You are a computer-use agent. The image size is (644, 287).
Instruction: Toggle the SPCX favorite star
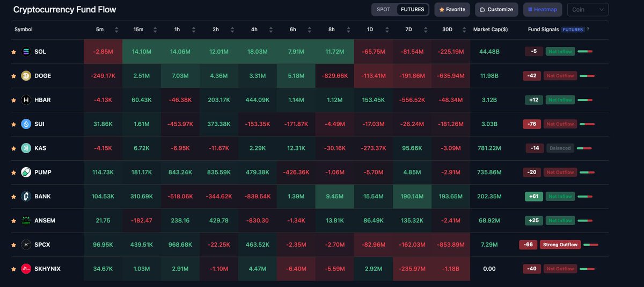coord(13,245)
